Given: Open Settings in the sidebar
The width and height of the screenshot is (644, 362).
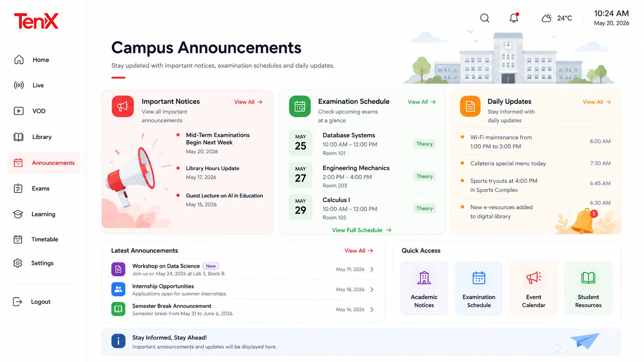Looking at the screenshot, I should coord(43,263).
